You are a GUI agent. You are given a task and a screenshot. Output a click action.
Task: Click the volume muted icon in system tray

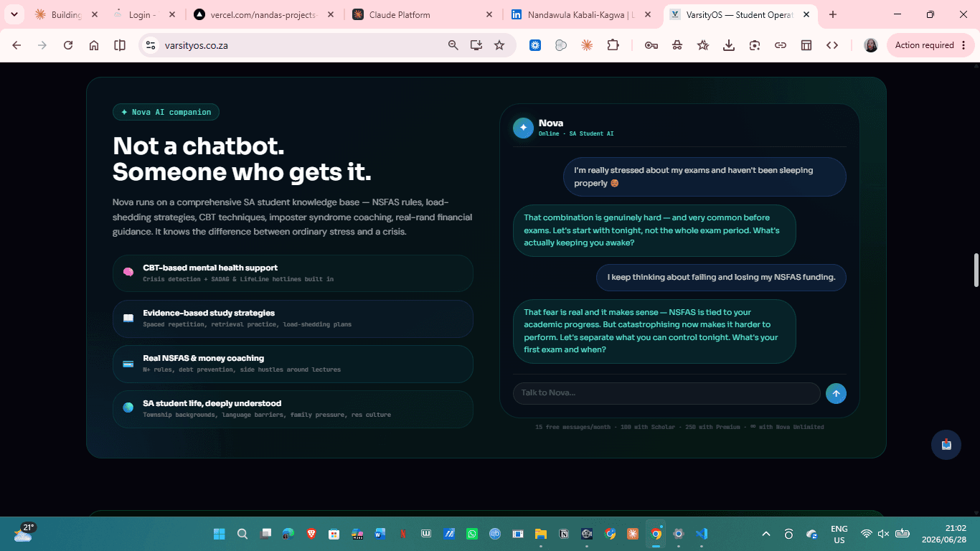tap(883, 534)
